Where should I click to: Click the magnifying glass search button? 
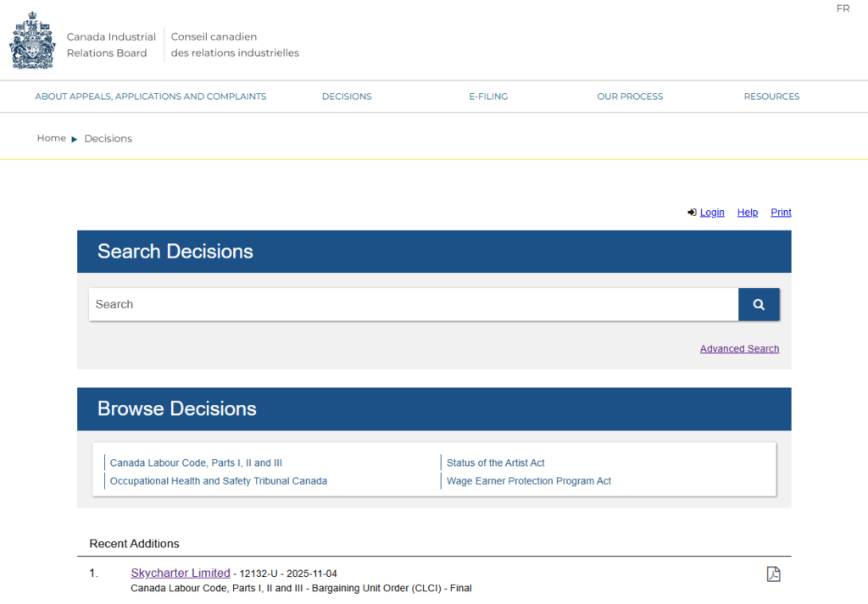[759, 304]
